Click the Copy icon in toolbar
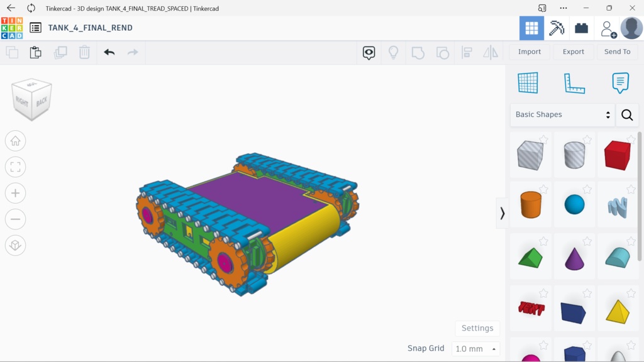The width and height of the screenshot is (644, 362). pos(13,52)
